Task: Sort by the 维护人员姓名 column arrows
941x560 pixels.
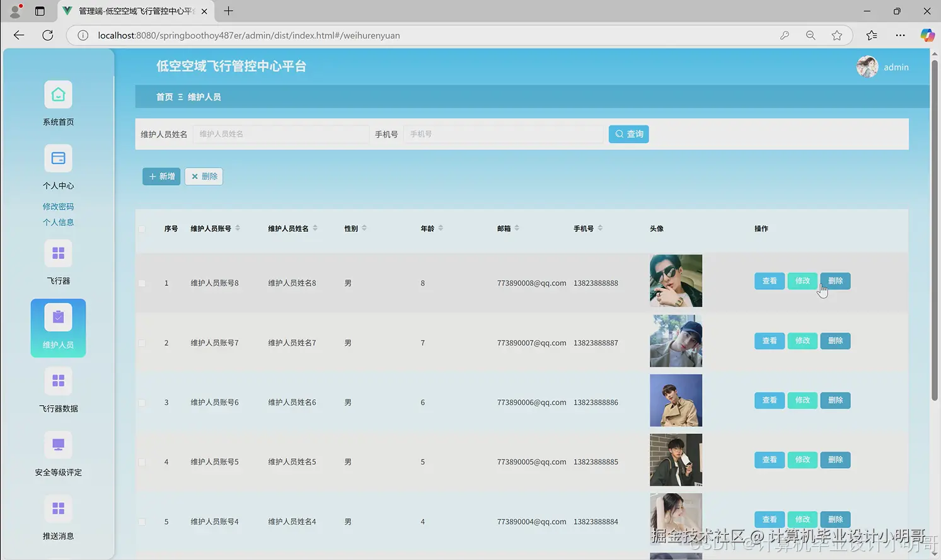Action: pos(315,228)
